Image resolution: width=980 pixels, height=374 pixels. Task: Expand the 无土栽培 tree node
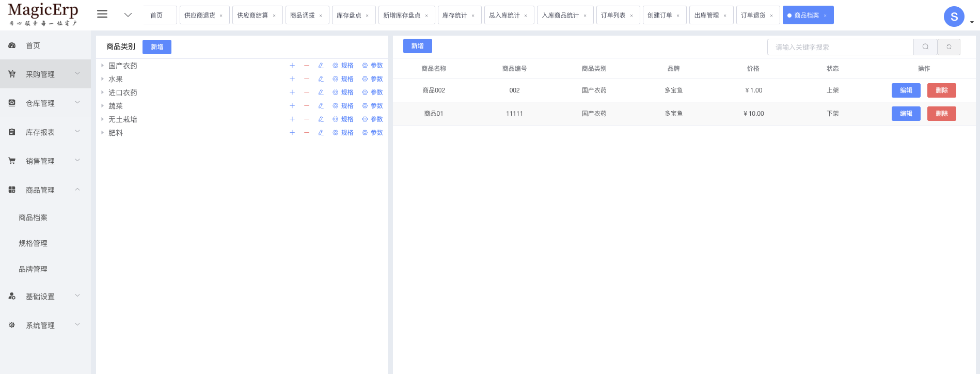click(x=102, y=119)
